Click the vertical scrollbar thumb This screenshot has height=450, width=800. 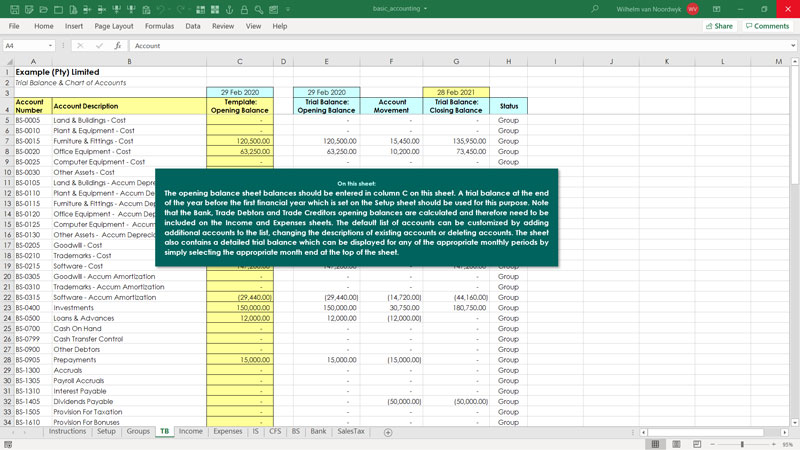[794, 125]
